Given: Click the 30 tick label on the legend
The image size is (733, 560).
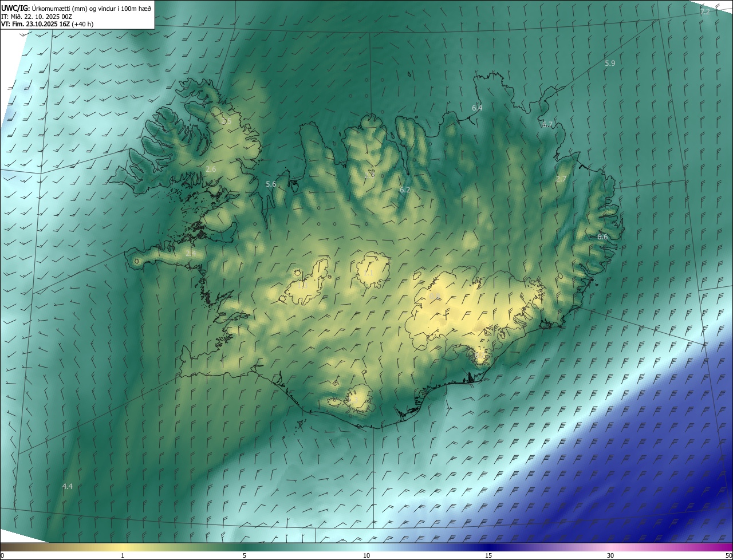Looking at the screenshot, I should point(610,555).
